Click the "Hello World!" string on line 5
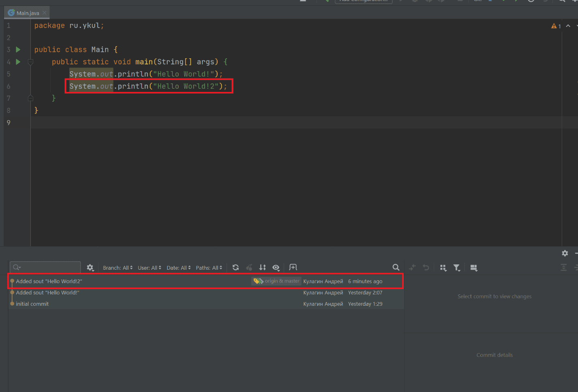The width and height of the screenshot is (578, 392). point(184,74)
